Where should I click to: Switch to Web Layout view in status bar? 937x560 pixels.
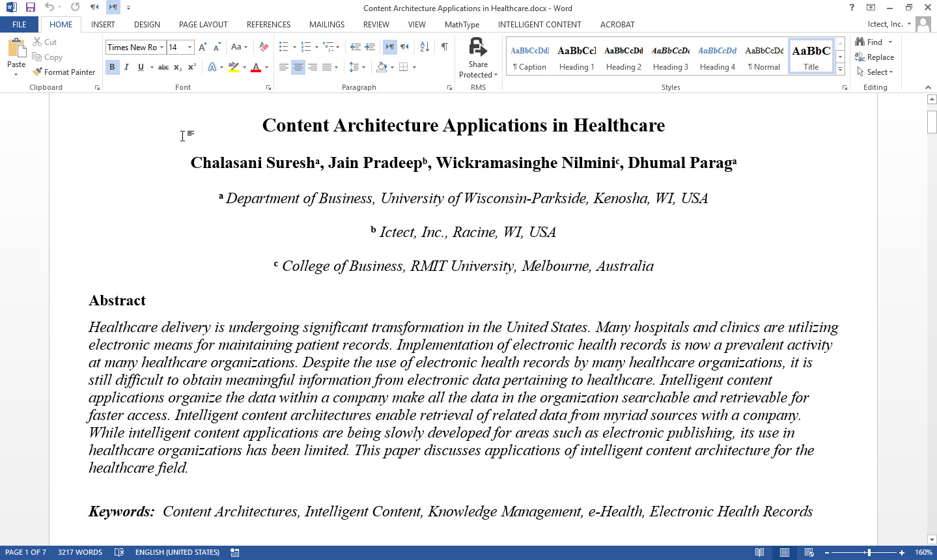809,552
